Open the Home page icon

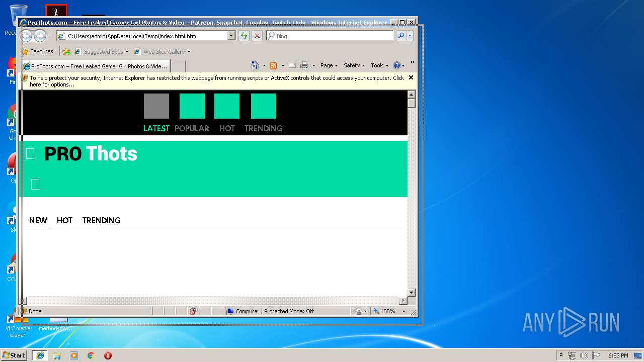255,65
